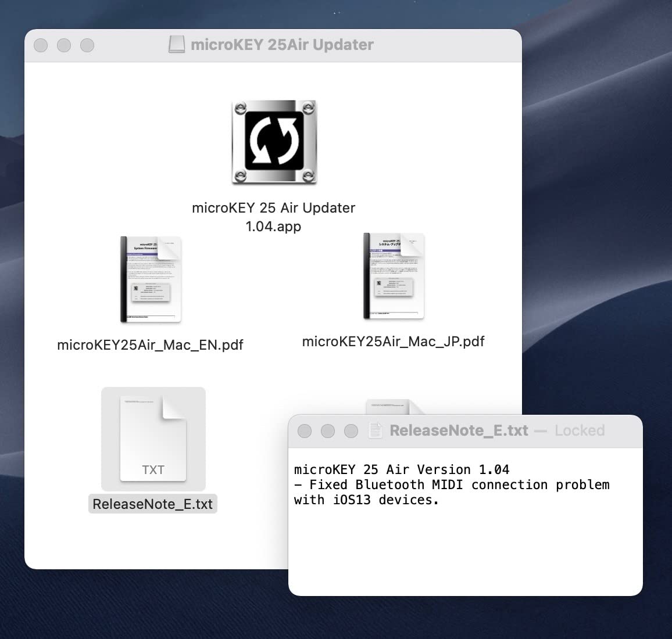
Task: Minimize the ReleaseNote_E.txt window
Action: pos(328,431)
